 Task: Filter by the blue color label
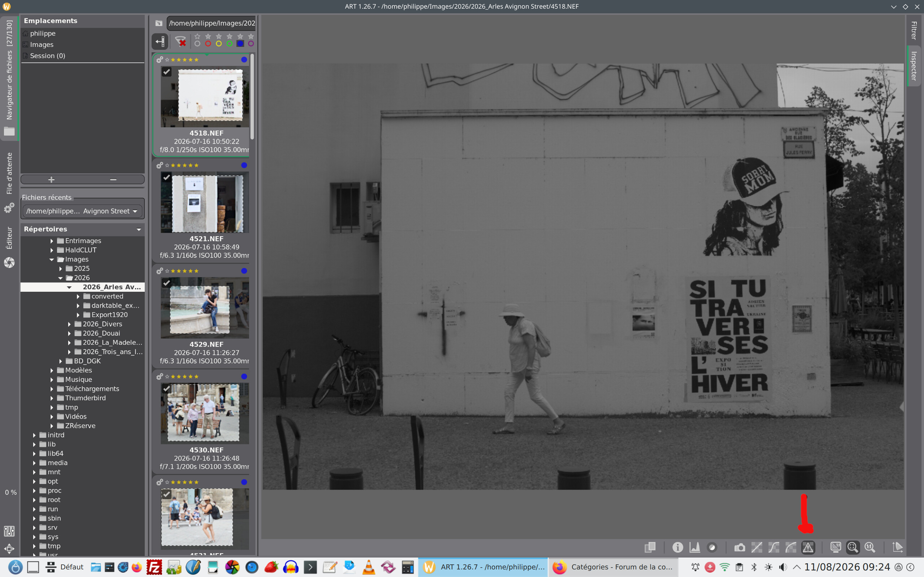(240, 44)
